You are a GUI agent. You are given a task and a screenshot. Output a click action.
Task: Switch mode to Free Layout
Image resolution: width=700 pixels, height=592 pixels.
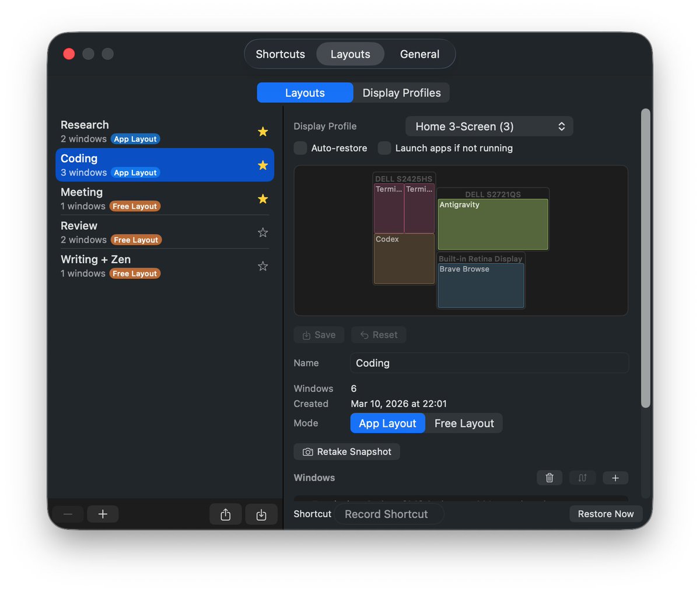coord(464,423)
